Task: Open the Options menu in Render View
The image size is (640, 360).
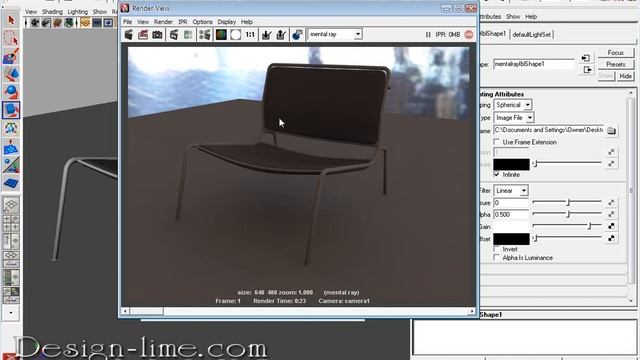Action: coord(202,22)
